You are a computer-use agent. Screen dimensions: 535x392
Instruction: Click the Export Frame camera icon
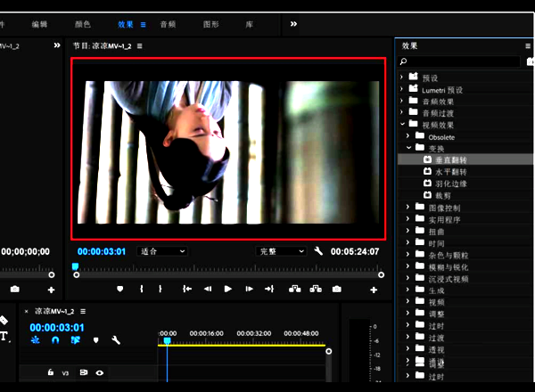click(336, 289)
